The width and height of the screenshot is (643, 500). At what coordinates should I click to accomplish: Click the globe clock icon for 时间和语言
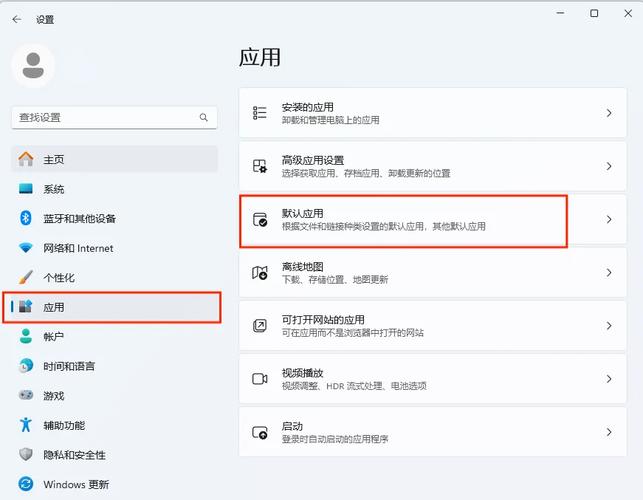click(x=26, y=365)
